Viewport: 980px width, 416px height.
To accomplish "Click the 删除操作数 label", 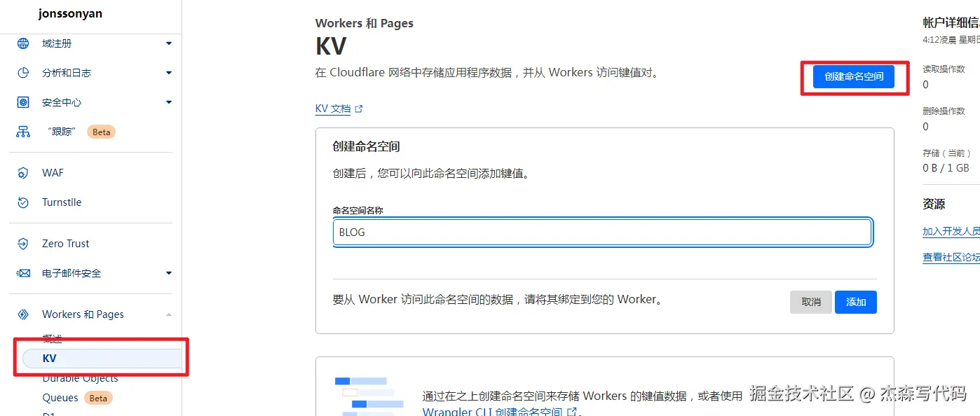I will 944,111.
